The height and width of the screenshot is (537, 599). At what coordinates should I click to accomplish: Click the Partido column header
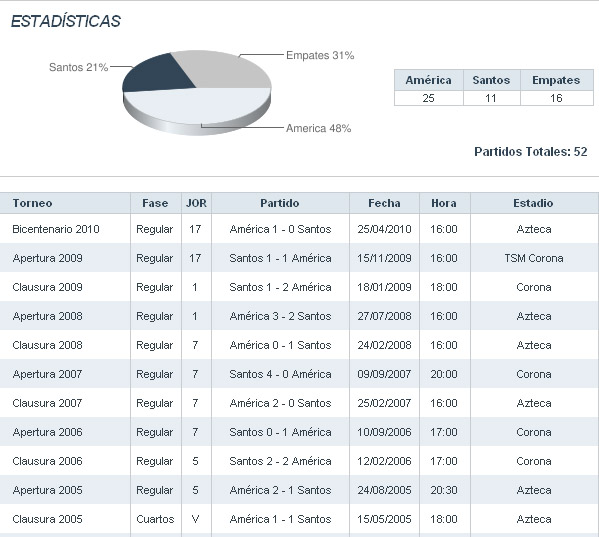[x=280, y=203]
